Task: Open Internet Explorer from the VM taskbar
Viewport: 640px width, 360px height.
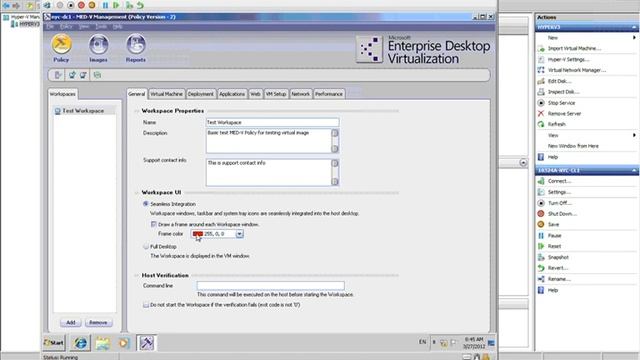Action: point(80,343)
